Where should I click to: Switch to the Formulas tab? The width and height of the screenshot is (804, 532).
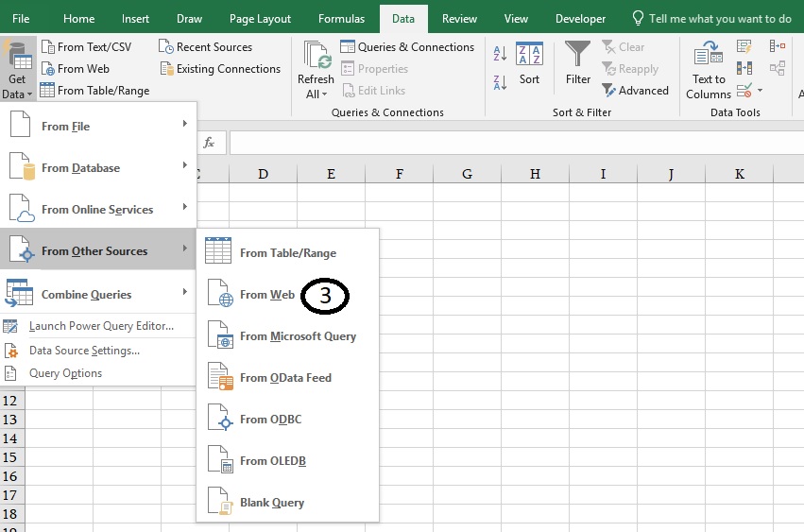(341, 19)
